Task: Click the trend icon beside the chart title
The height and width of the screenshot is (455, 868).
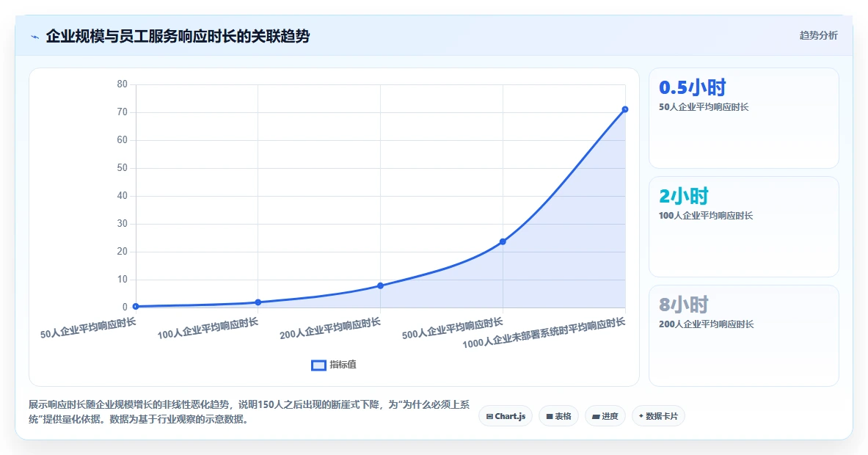Action: [35, 37]
